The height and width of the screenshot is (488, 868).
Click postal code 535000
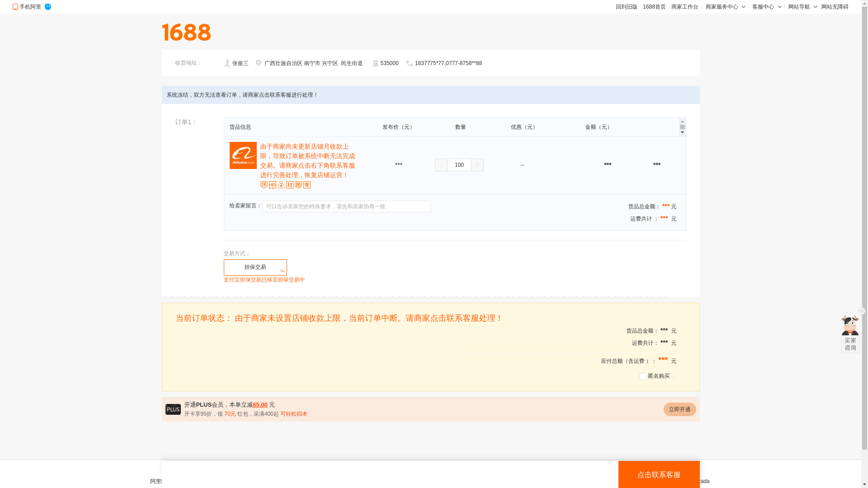click(389, 64)
